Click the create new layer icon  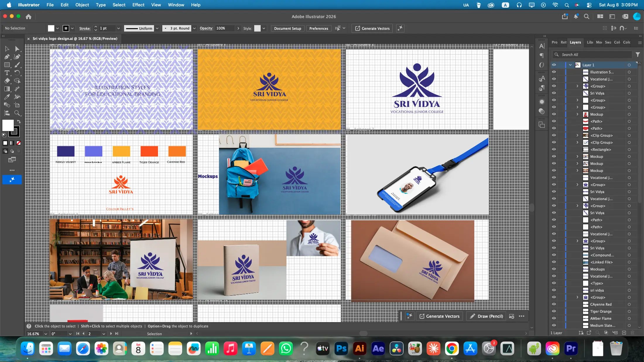coord(624,333)
